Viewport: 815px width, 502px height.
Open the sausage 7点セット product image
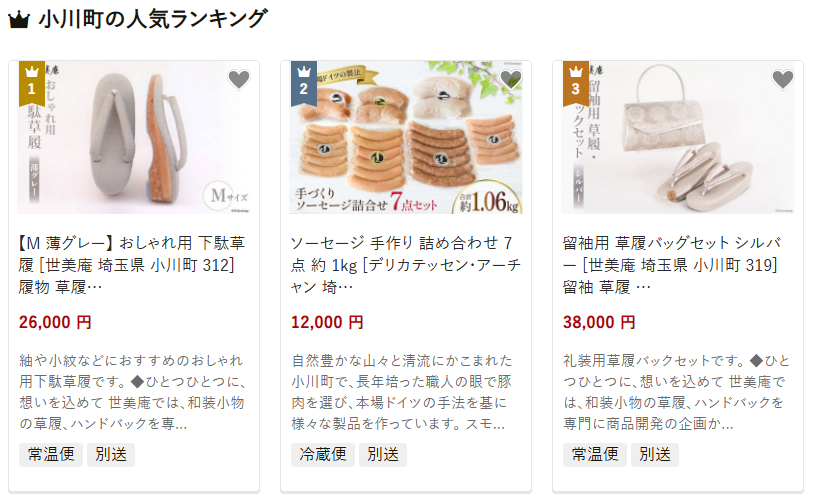[406, 137]
